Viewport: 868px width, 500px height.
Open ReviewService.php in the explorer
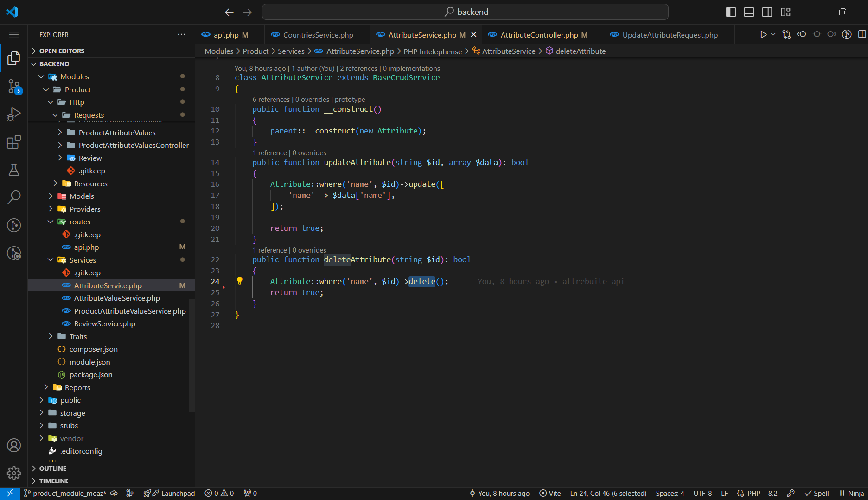(104, 323)
